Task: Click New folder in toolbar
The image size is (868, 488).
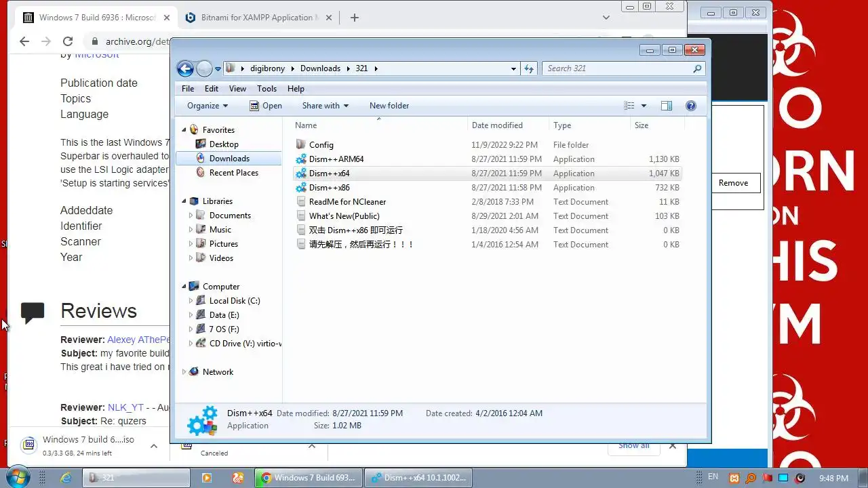Action: [389, 106]
